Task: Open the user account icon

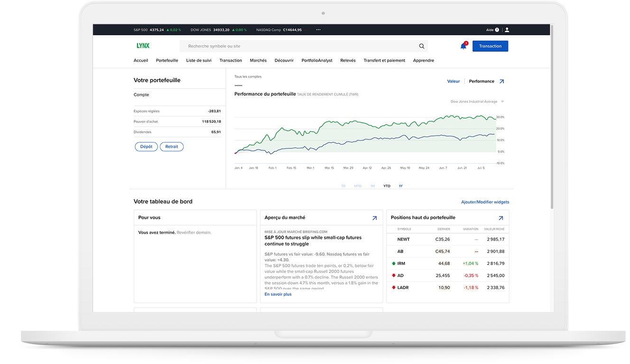Action: coord(507,29)
